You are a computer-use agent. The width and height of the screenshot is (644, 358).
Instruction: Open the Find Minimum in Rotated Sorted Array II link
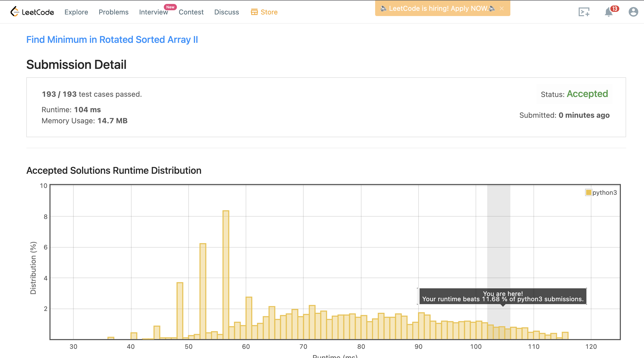(112, 40)
